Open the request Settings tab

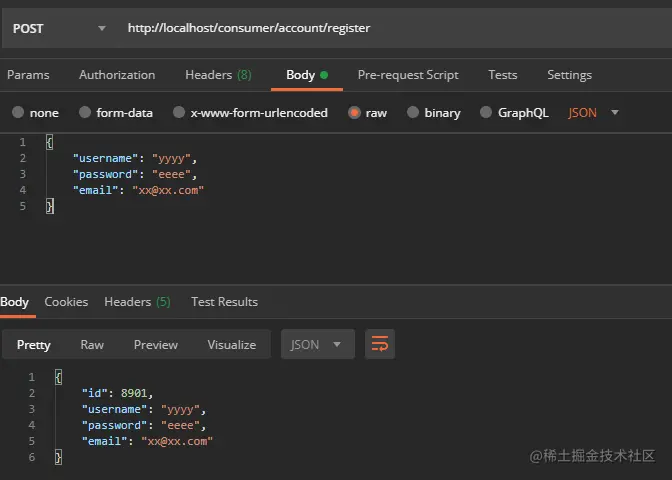(x=570, y=75)
